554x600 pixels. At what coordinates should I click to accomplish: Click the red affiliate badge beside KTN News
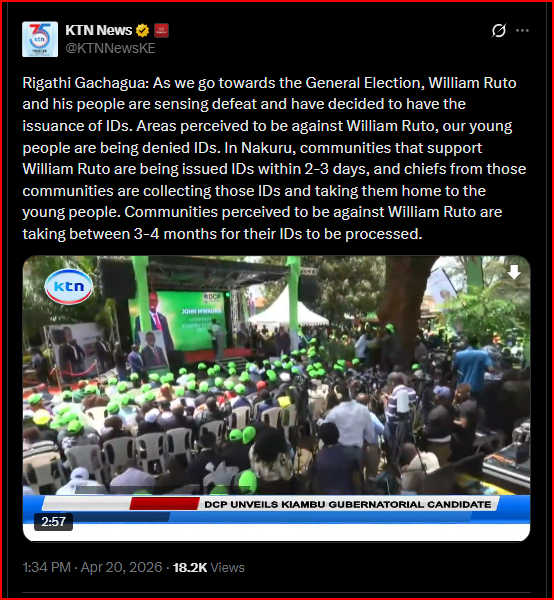(x=161, y=30)
